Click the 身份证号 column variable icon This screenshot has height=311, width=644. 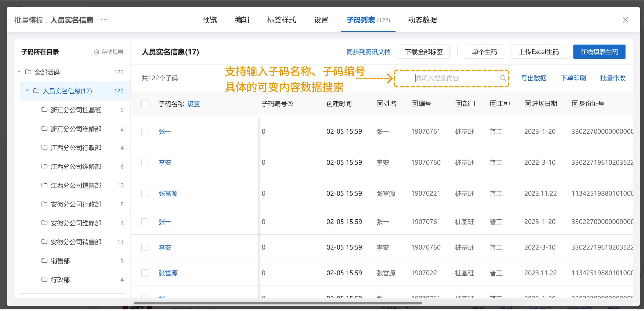575,104
